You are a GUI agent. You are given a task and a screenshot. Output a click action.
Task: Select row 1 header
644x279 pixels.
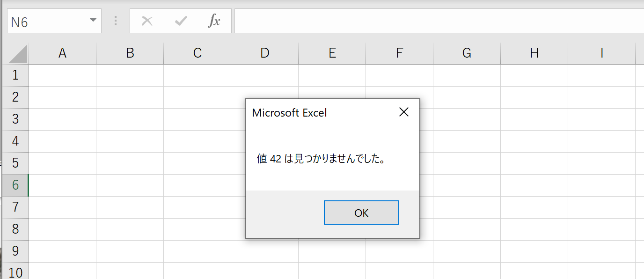(x=15, y=75)
